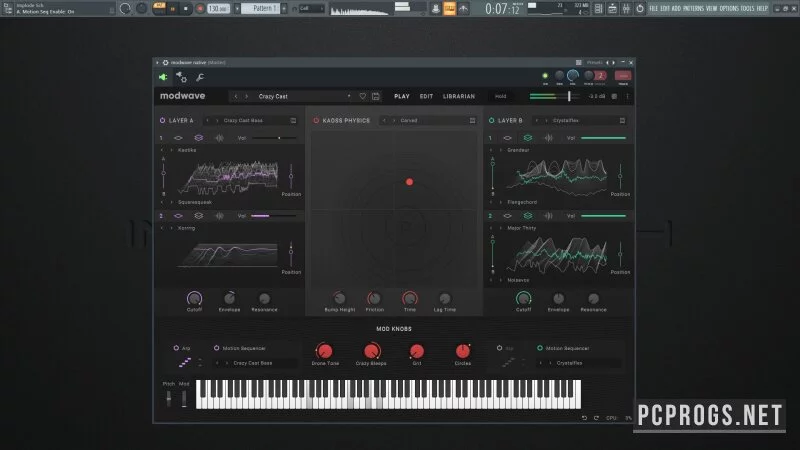
Task: Click the FL Studio stop button
Action: (x=186, y=9)
